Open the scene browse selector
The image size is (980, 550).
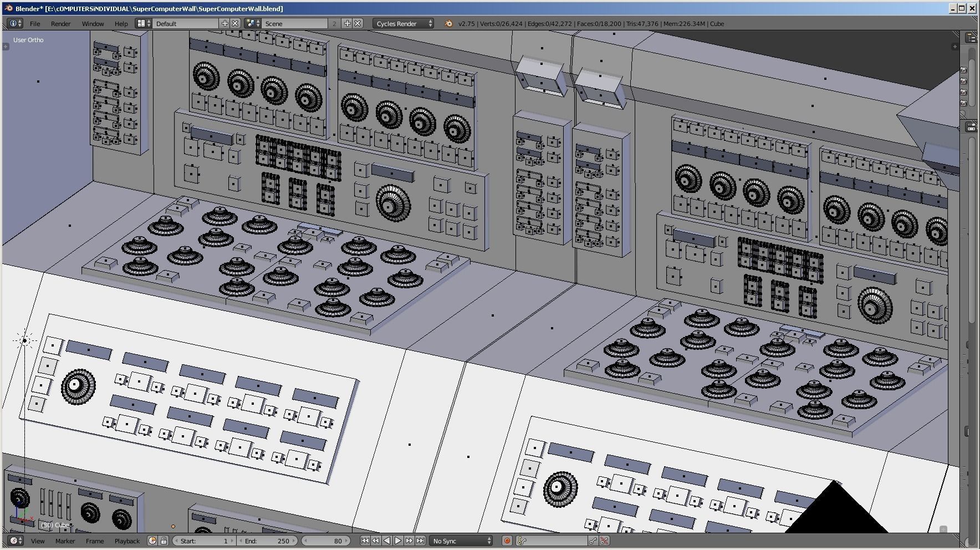[253, 23]
